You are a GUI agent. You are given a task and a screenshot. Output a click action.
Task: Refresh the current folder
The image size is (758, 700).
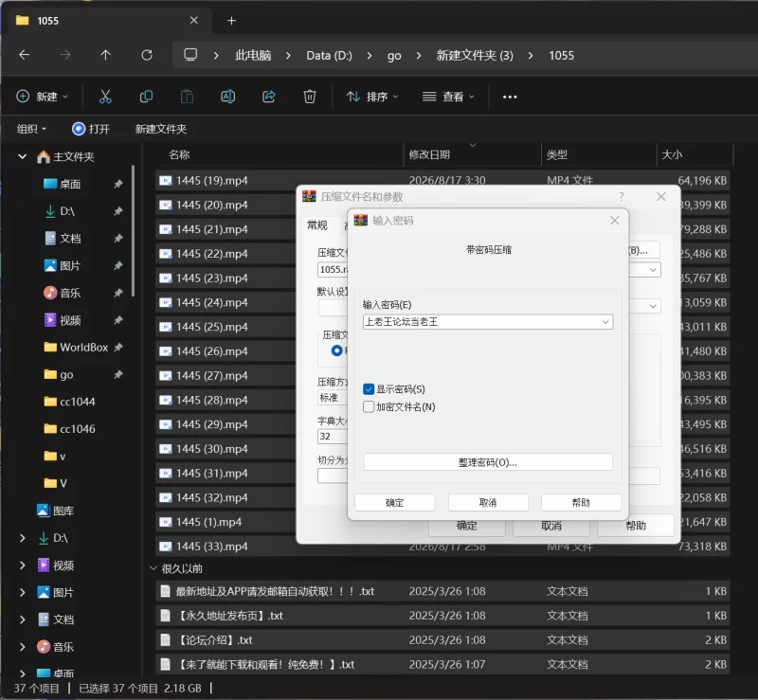[147, 55]
